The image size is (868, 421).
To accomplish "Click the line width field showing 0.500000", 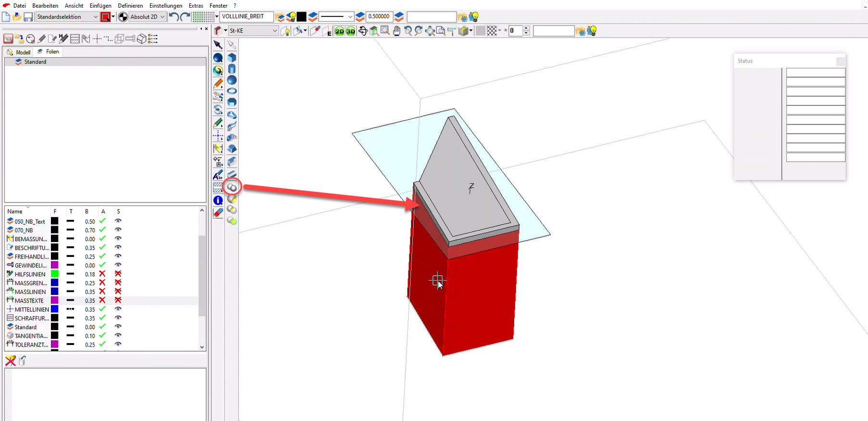I will tap(379, 16).
